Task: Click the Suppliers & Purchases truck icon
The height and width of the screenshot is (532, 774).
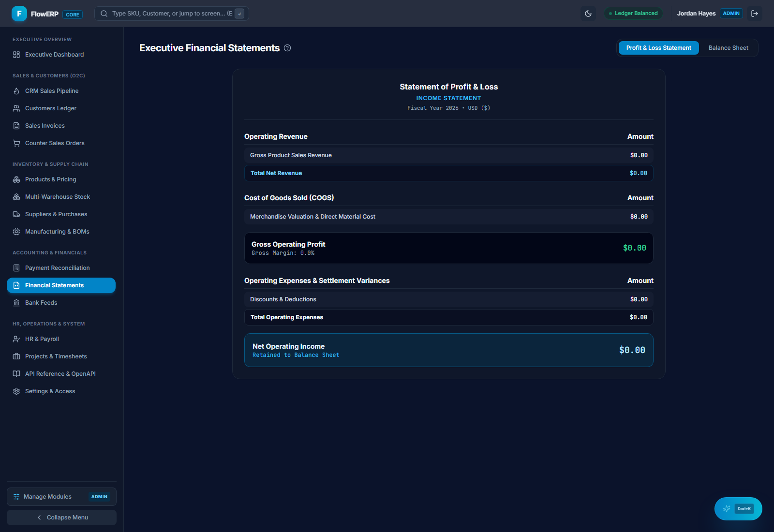Action: pos(16,214)
